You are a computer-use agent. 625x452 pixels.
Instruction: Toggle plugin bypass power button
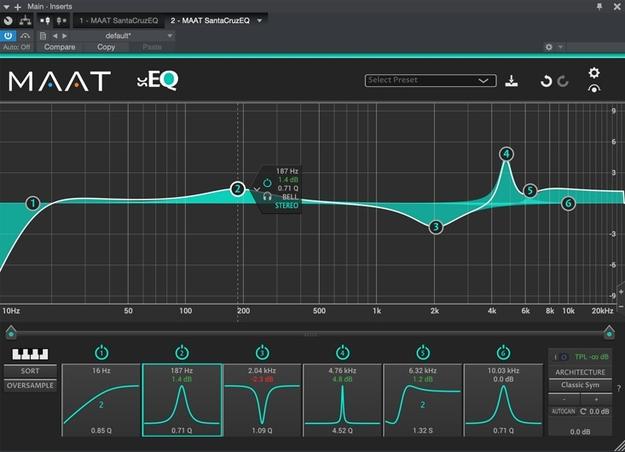8,36
